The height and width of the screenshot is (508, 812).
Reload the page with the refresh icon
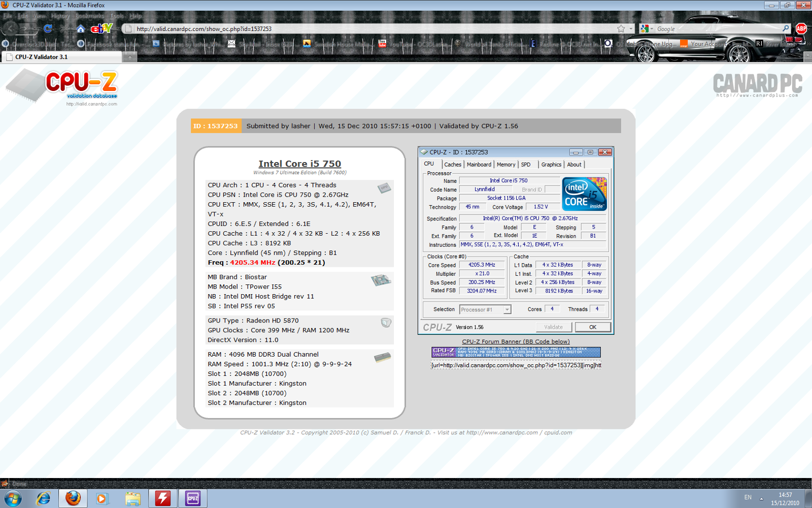coord(48,28)
